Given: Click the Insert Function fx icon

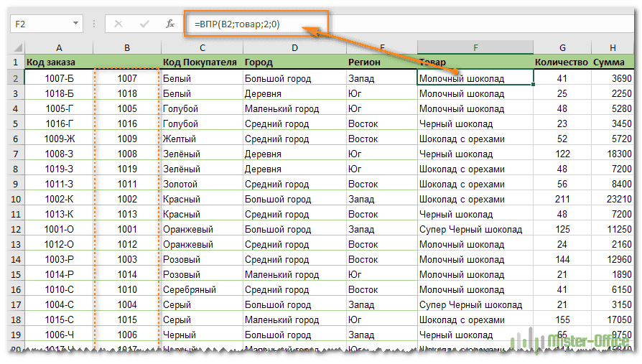Looking at the screenshot, I should [170, 24].
